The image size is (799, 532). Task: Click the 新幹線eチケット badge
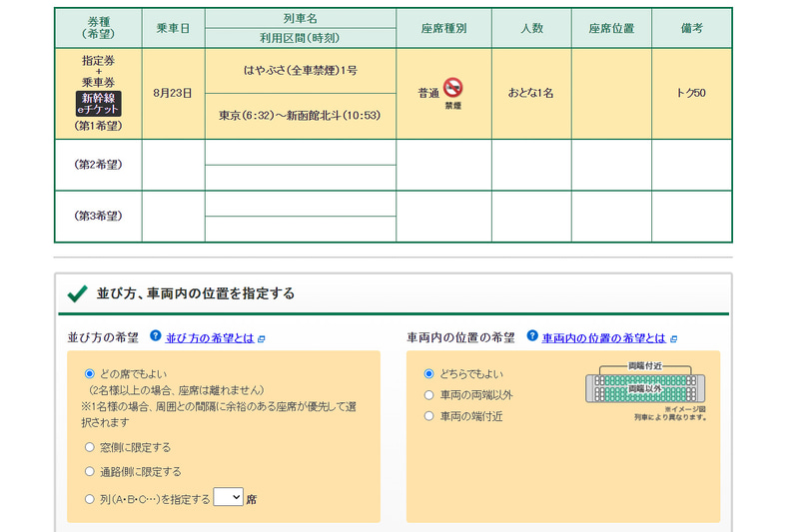(x=98, y=104)
